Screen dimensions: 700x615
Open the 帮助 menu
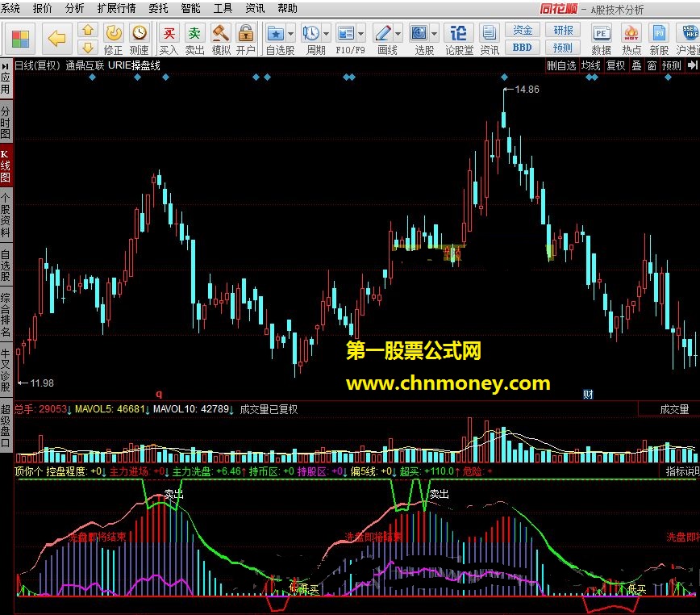pos(287,8)
